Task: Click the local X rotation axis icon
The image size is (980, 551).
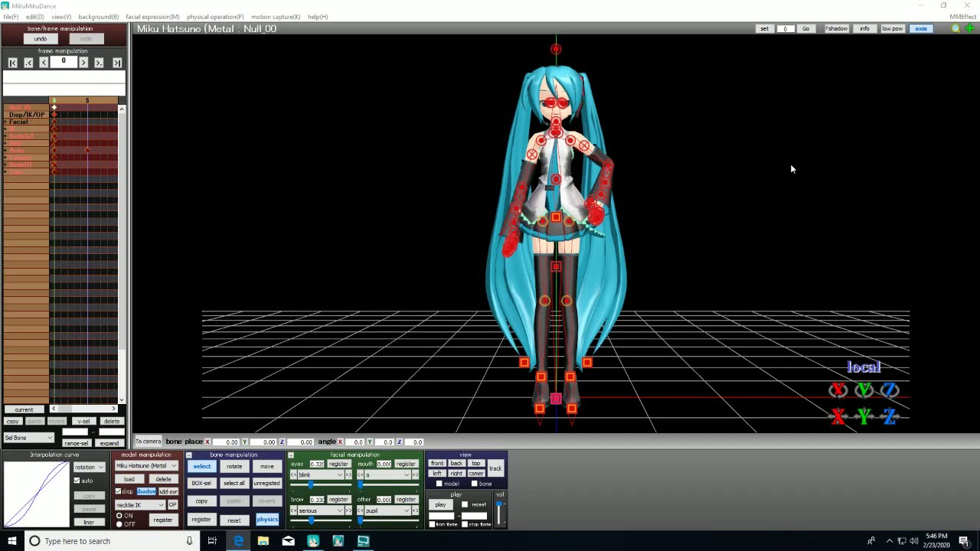Action: point(838,390)
